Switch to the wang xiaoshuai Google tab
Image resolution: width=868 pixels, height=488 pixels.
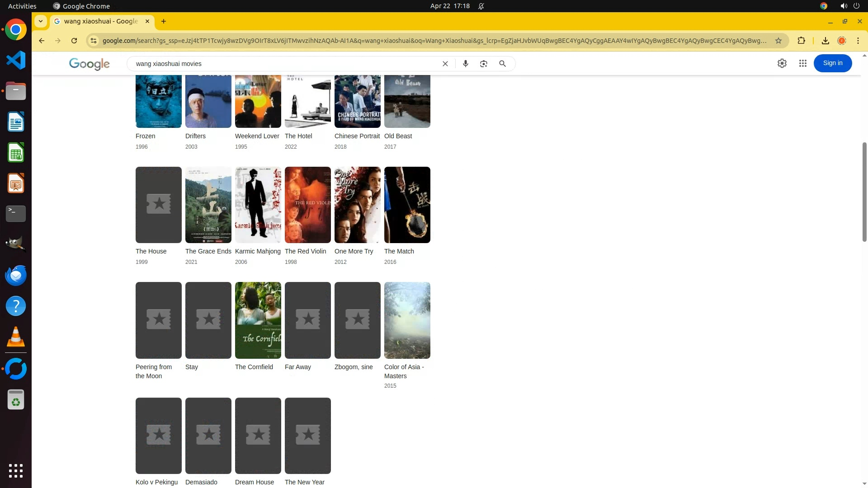pyautogui.click(x=100, y=21)
